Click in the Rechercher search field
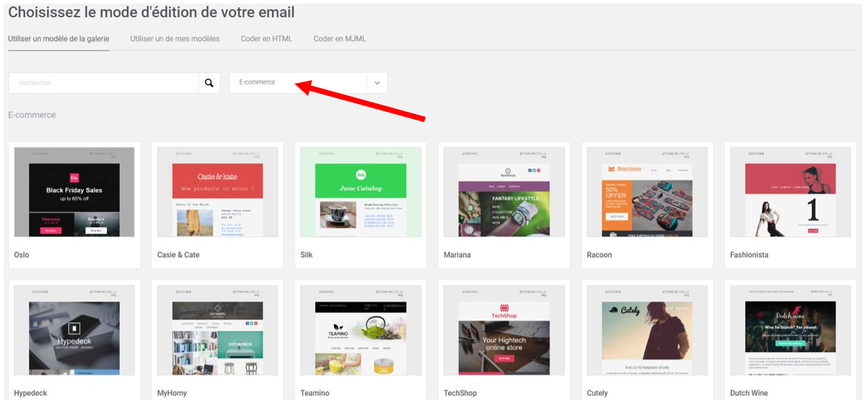This screenshot has height=407, width=868. tap(104, 83)
